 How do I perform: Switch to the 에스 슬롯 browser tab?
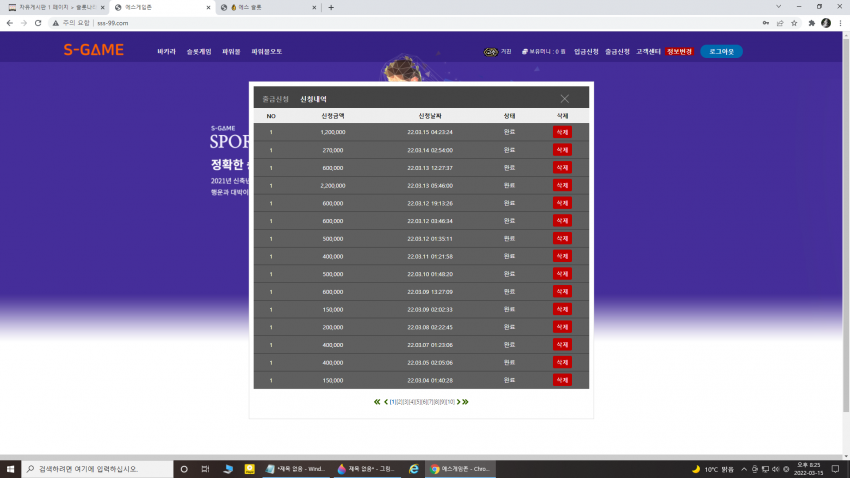click(x=268, y=8)
